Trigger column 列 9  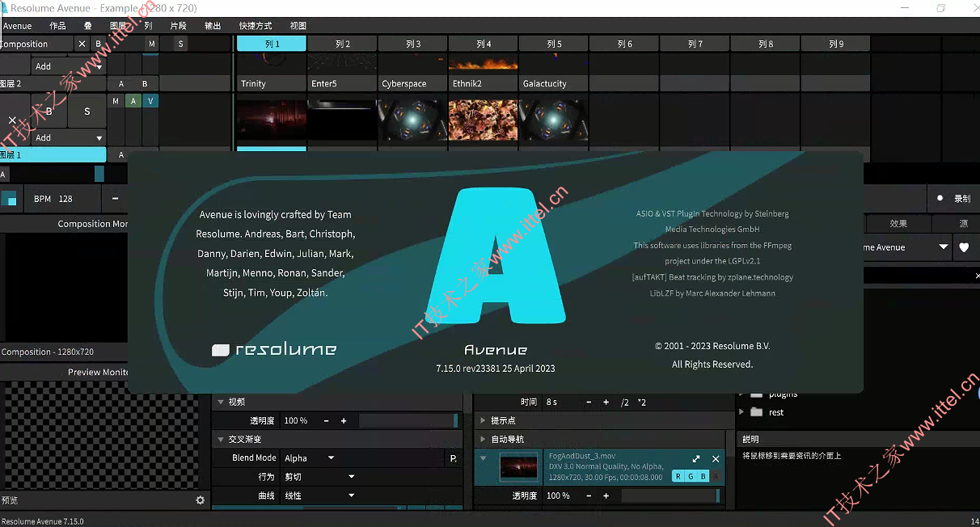836,44
